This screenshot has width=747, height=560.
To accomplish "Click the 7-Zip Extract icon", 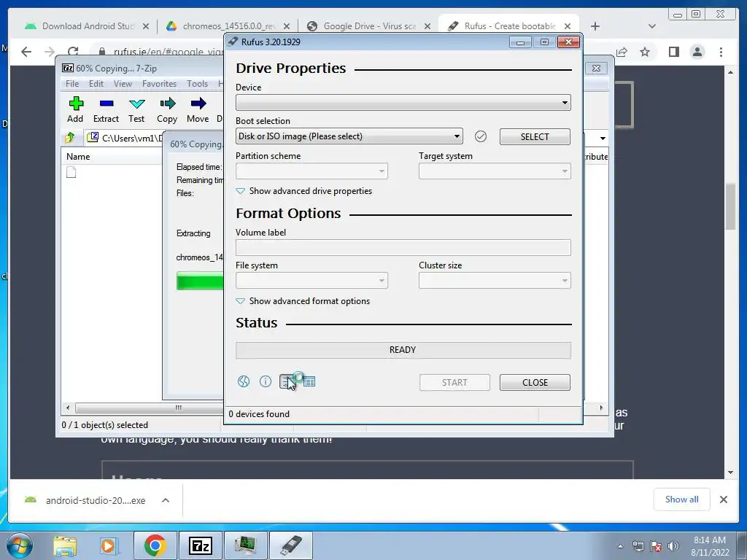I will [x=107, y=104].
